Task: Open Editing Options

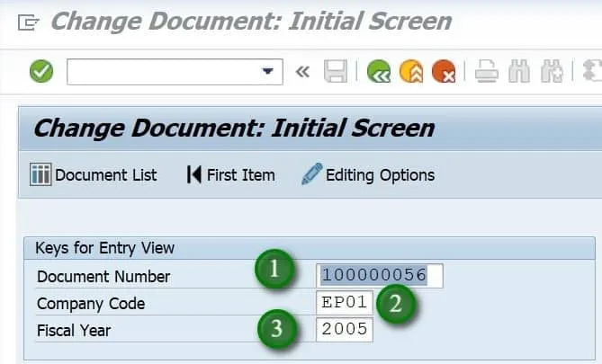Action: click(x=368, y=175)
